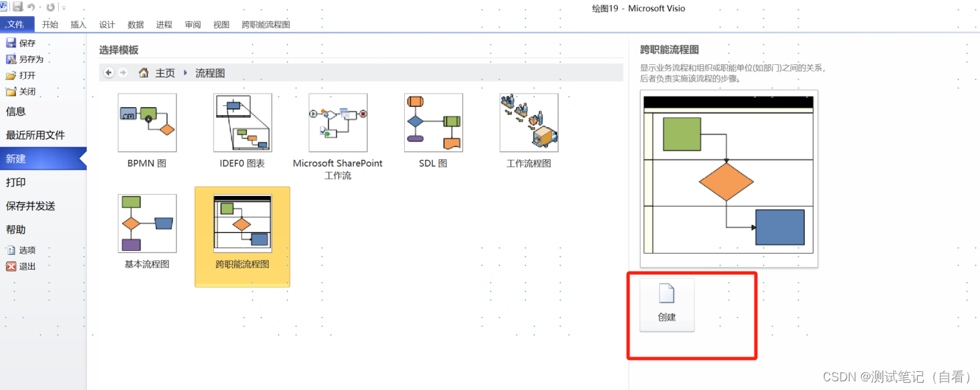Click the undo icon in quick access toolbar
Image resolution: width=980 pixels, height=390 pixels.
point(31,7)
